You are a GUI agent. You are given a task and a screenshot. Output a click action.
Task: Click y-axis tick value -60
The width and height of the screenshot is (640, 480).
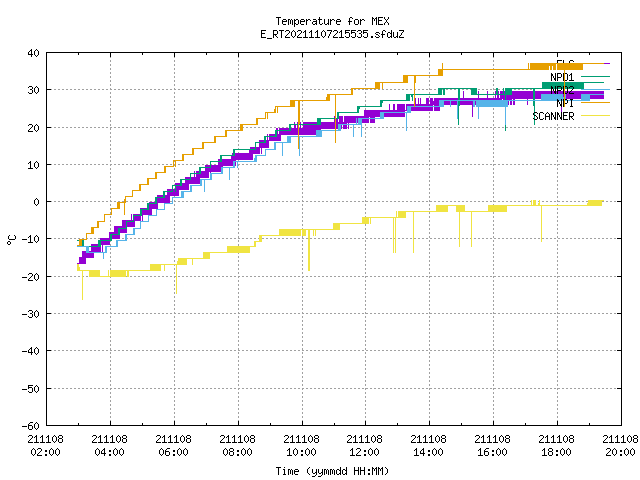pos(31,425)
